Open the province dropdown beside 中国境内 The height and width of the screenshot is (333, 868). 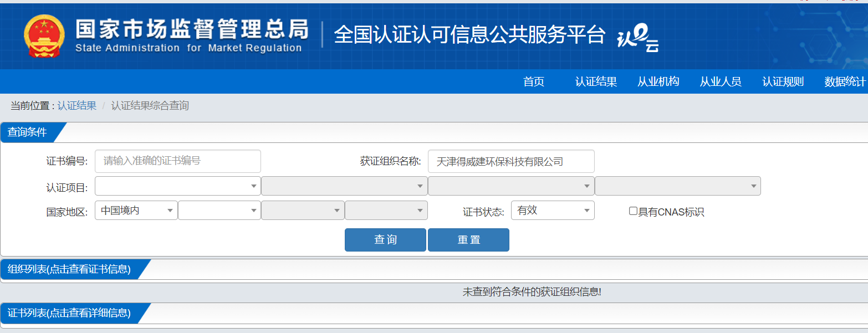coord(219,211)
